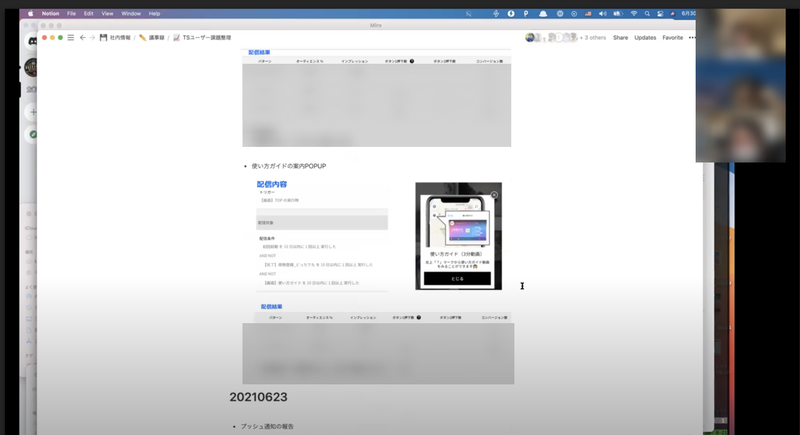Click the help icon in upper table header
Image resolution: width=800 pixels, height=435 pixels.
412,61
